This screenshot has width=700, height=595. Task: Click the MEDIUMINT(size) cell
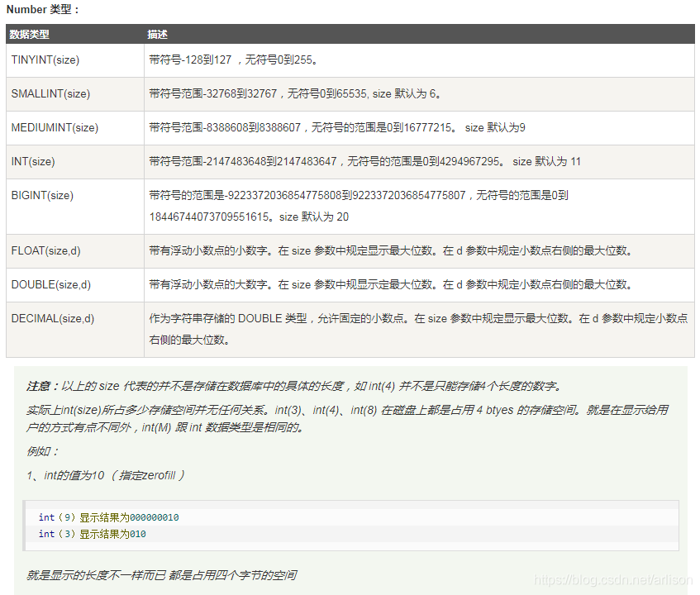tap(75, 128)
